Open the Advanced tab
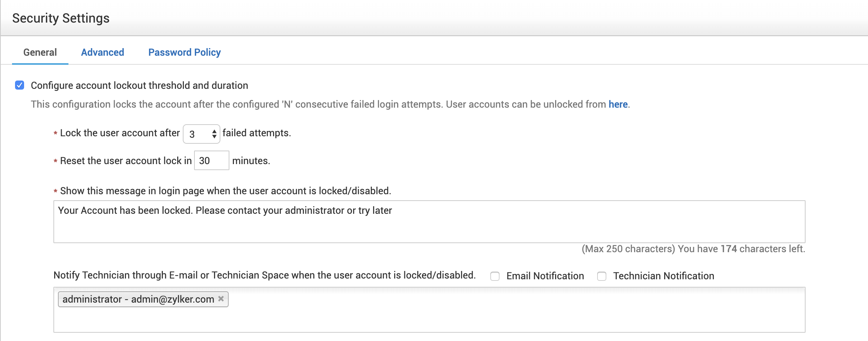868x341 pixels. pos(102,52)
